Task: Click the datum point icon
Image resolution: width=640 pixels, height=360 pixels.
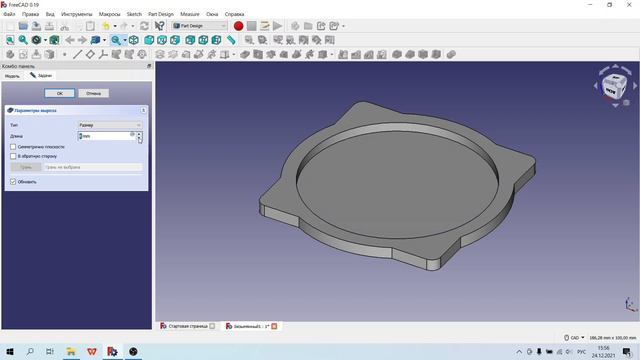Action: pos(64,54)
